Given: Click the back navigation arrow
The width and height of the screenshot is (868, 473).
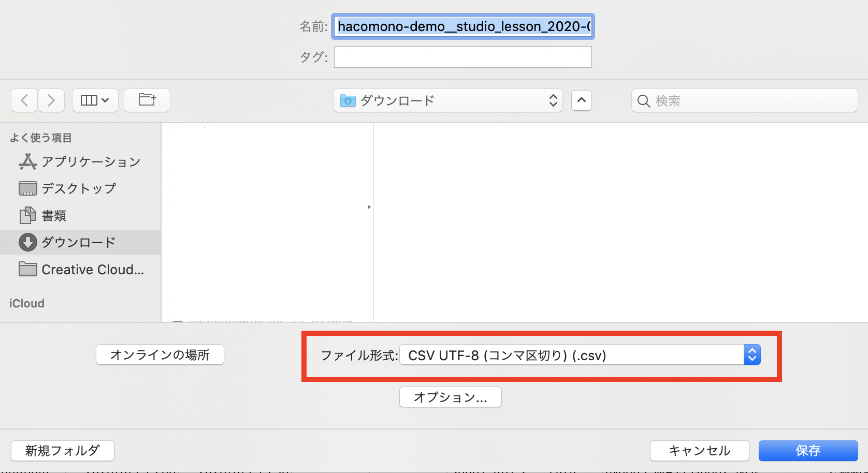Looking at the screenshot, I should [x=24, y=100].
